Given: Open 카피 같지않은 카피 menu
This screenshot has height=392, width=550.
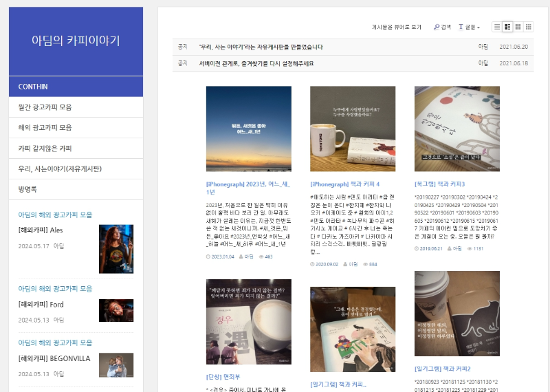Looking at the screenshot, I should tap(76, 149).
